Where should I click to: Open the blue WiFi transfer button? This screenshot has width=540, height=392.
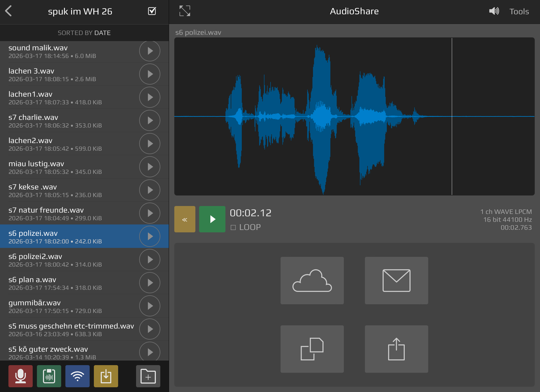(78, 376)
